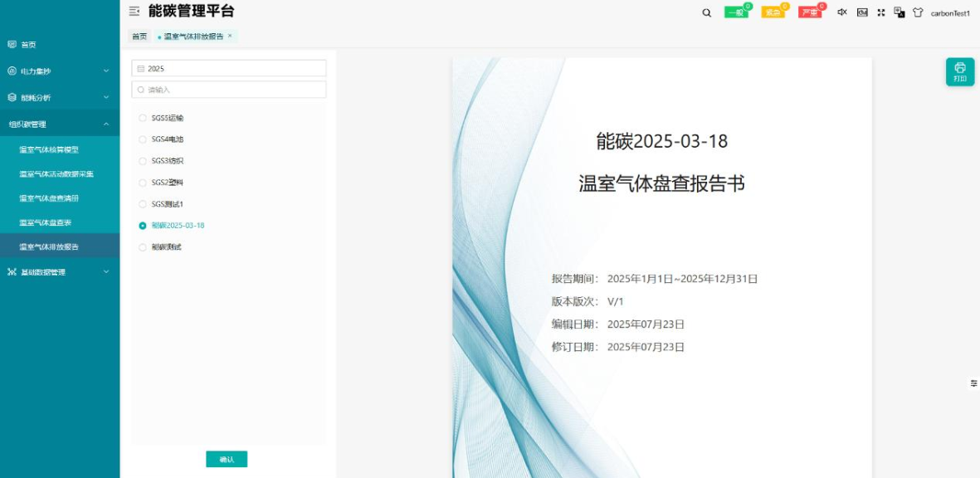Screen dimensions: 980x478
Task: Collapse sidebar with the hamburger icon
Action: pos(134,11)
